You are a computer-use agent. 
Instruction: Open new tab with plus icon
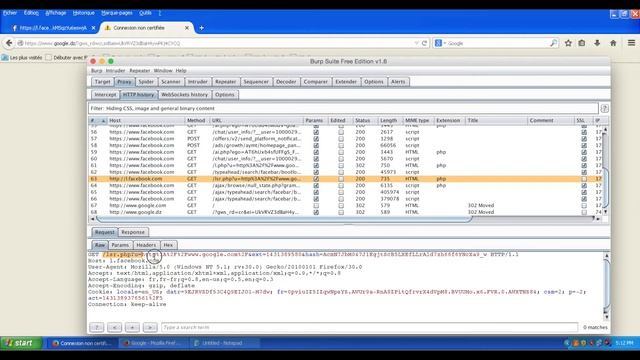[x=201, y=28]
